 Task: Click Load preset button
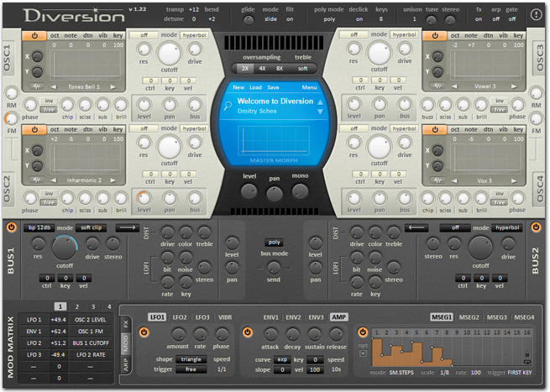[x=255, y=87]
